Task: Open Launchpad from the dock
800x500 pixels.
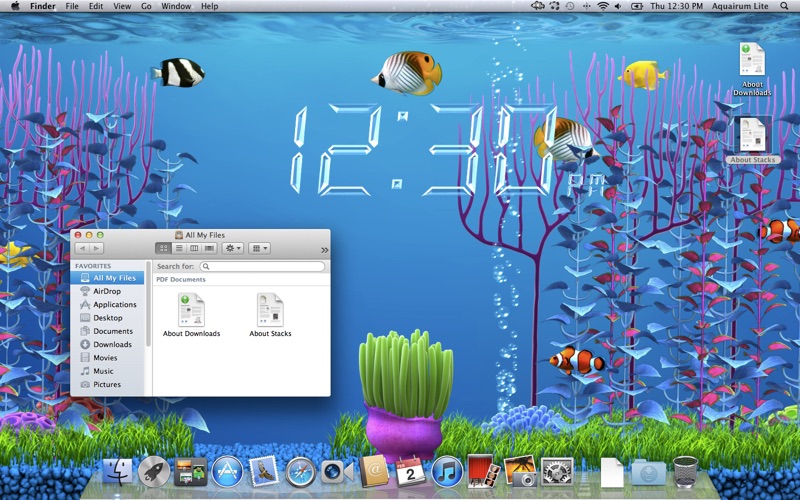Action: [154, 471]
